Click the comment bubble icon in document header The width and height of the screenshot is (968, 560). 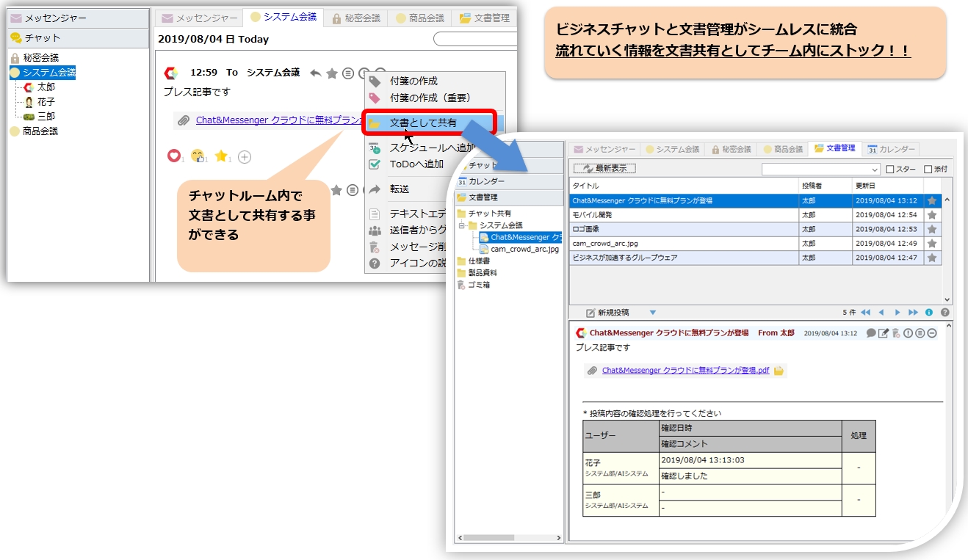[872, 333]
